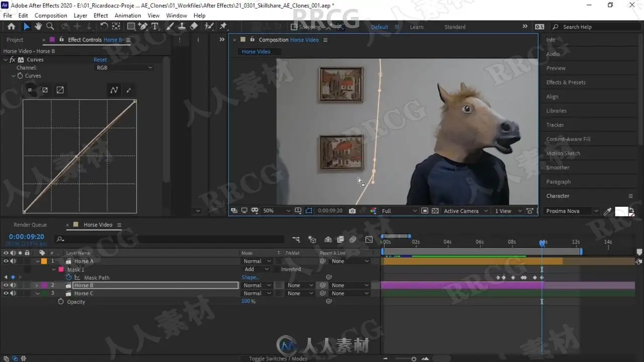The width and height of the screenshot is (644, 362).
Task: Click the Draft 3D icon in timeline
Action: click(312, 240)
